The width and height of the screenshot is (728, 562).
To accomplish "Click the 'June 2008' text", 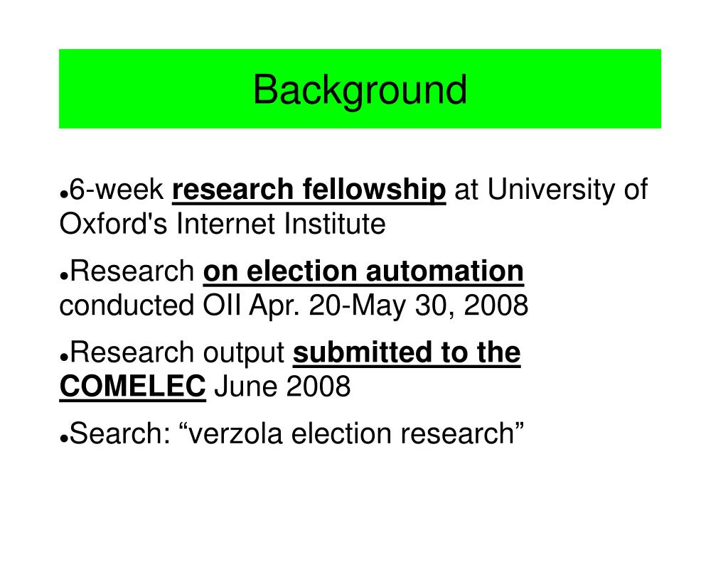I will pos(282,387).
